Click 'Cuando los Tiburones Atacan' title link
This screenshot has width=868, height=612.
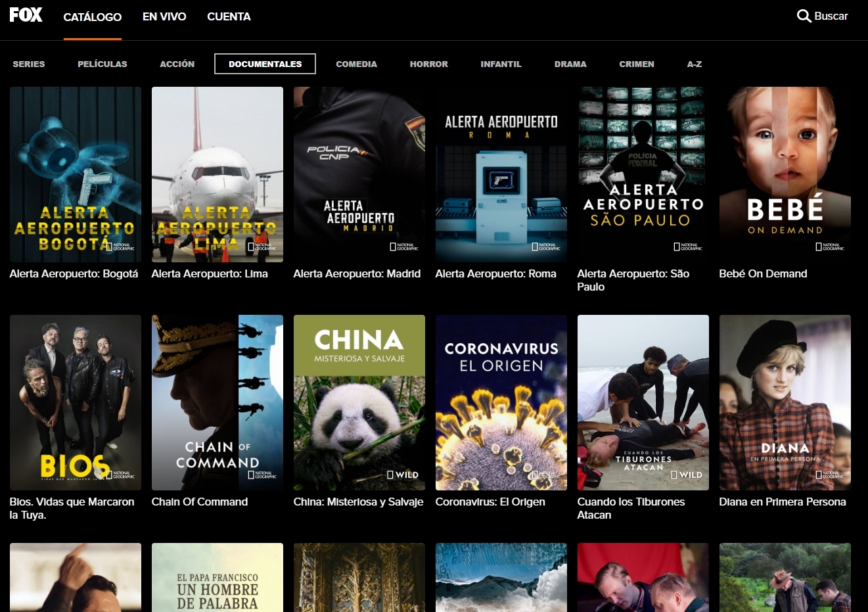tap(631, 509)
